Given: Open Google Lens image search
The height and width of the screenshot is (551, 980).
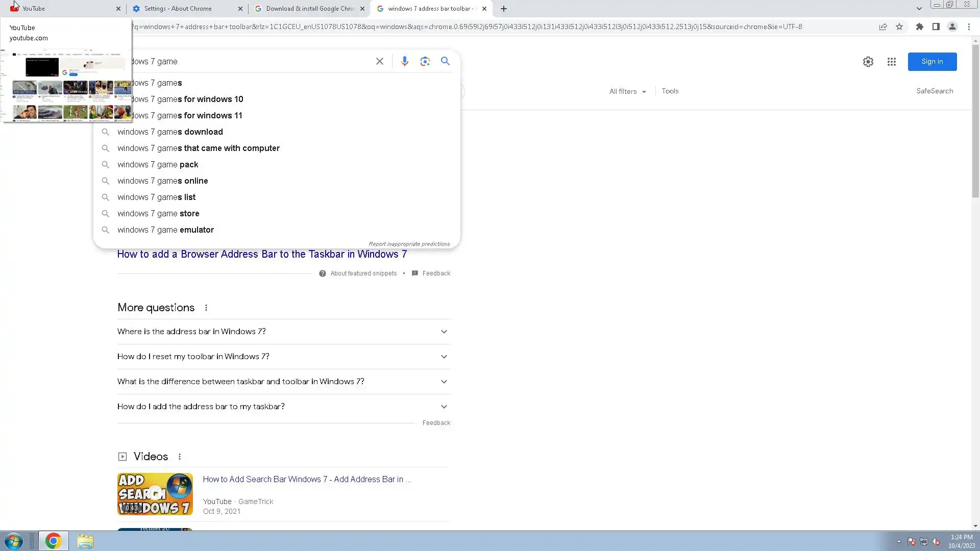Looking at the screenshot, I should pyautogui.click(x=425, y=61).
